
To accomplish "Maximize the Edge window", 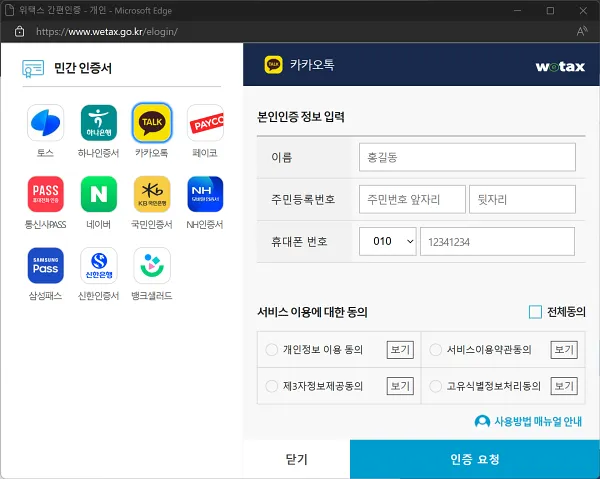I will pyautogui.click(x=550, y=10).
